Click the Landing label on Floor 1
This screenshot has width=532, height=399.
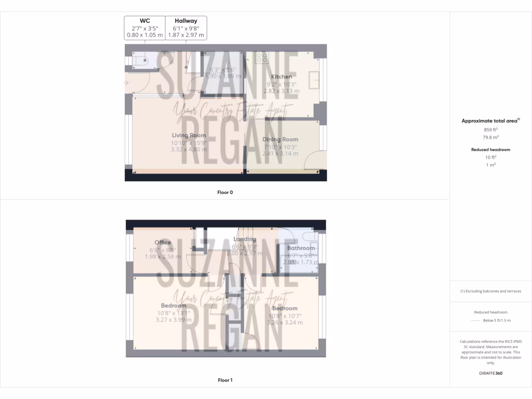(x=245, y=240)
